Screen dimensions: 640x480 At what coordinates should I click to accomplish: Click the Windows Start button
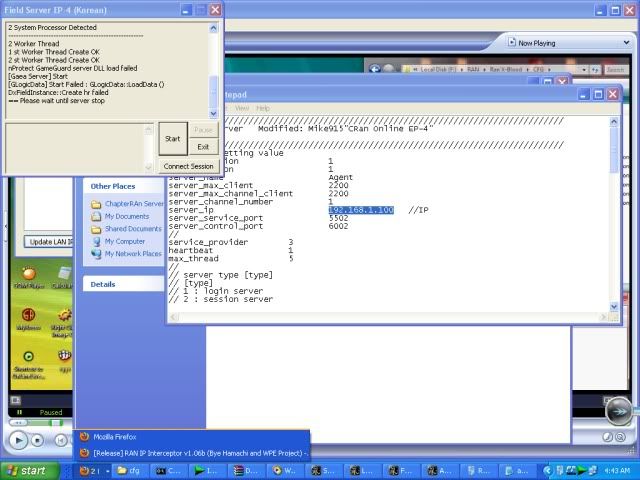(x=25, y=470)
